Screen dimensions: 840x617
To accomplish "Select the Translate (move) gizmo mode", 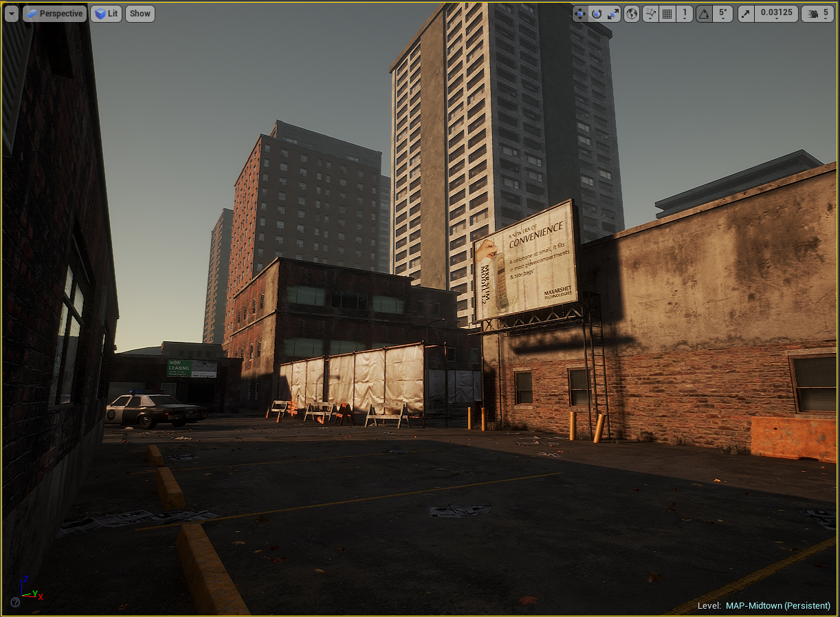I will pyautogui.click(x=580, y=14).
